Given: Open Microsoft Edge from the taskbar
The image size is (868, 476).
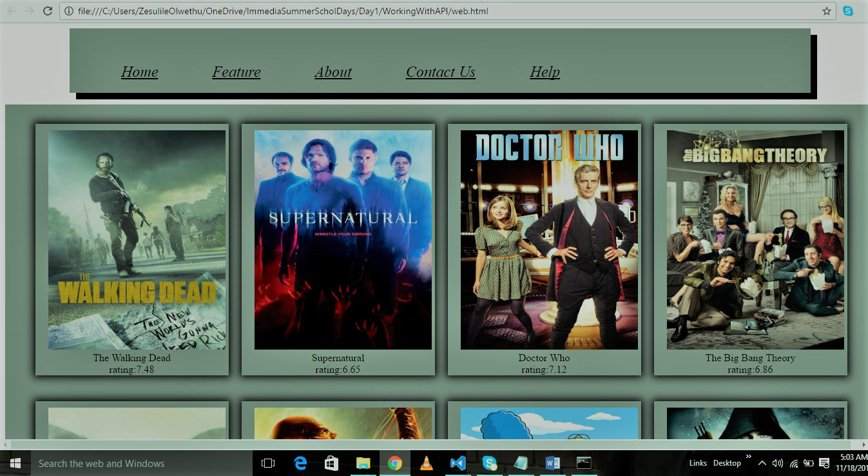Looking at the screenshot, I should point(300,463).
